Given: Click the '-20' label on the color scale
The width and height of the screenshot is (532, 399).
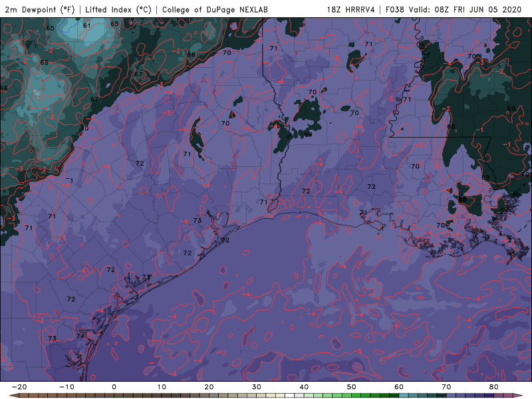Looking at the screenshot, I should point(19,387).
